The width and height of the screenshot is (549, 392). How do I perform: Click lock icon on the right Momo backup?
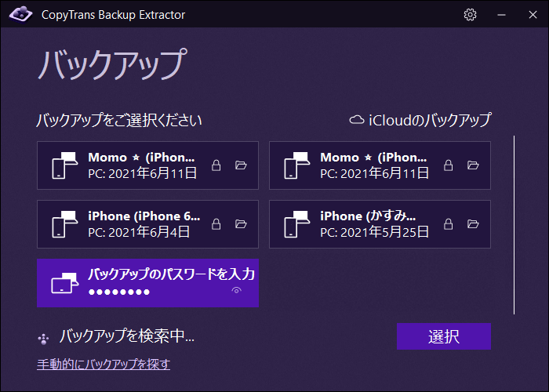click(x=448, y=165)
